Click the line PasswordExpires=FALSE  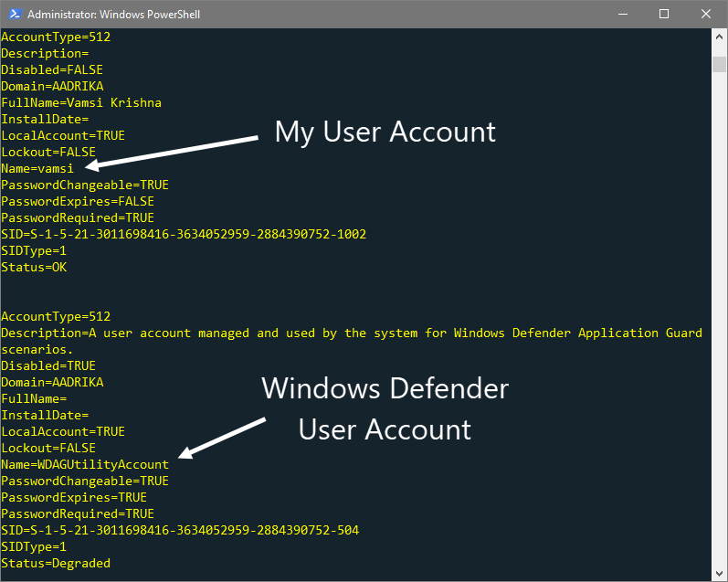coord(78,201)
